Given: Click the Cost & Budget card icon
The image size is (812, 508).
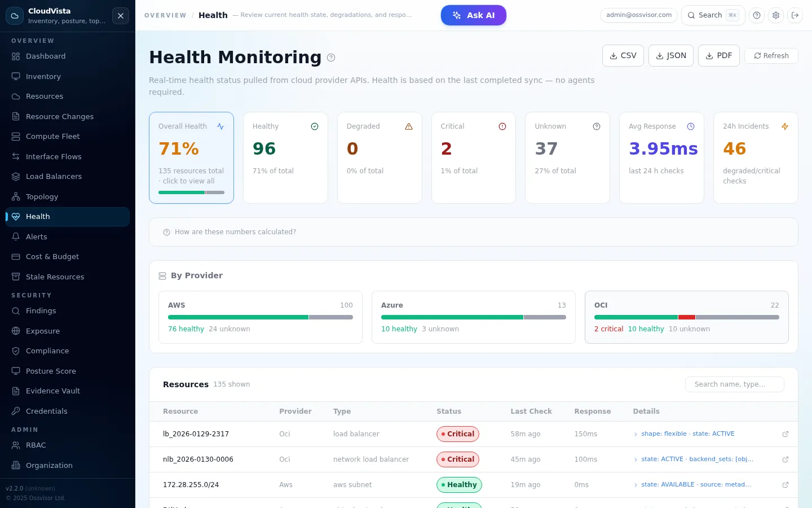Looking at the screenshot, I should (x=16, y=257).
